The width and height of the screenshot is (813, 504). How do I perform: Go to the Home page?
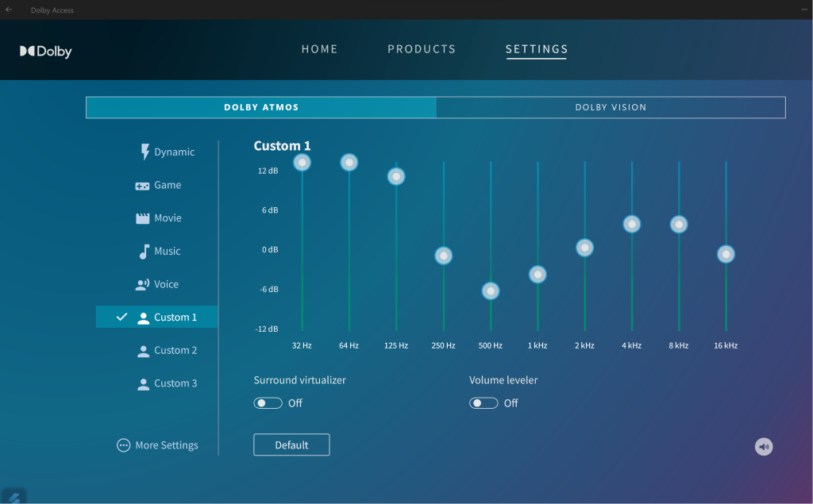[x=319, y=49]
